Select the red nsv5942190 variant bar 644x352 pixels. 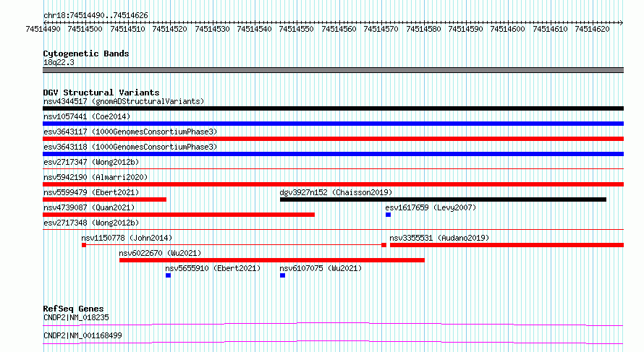point(333,184)
